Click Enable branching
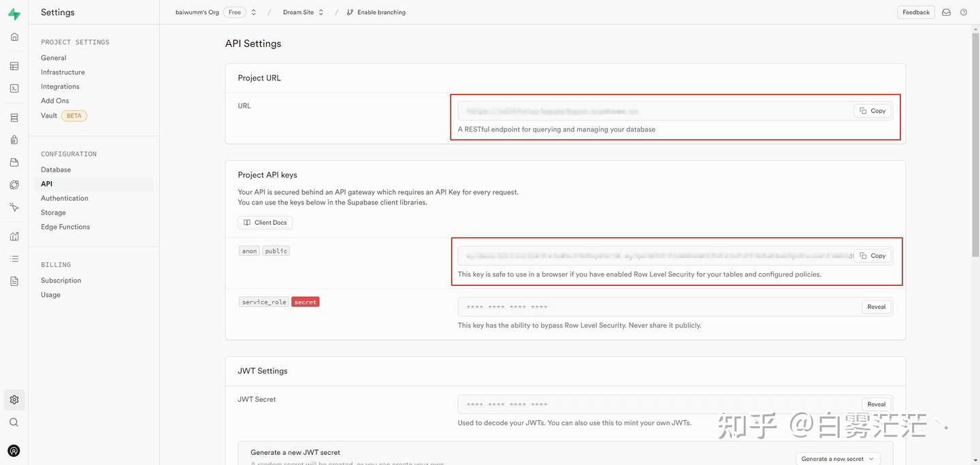980x465 pixels. 376,12
